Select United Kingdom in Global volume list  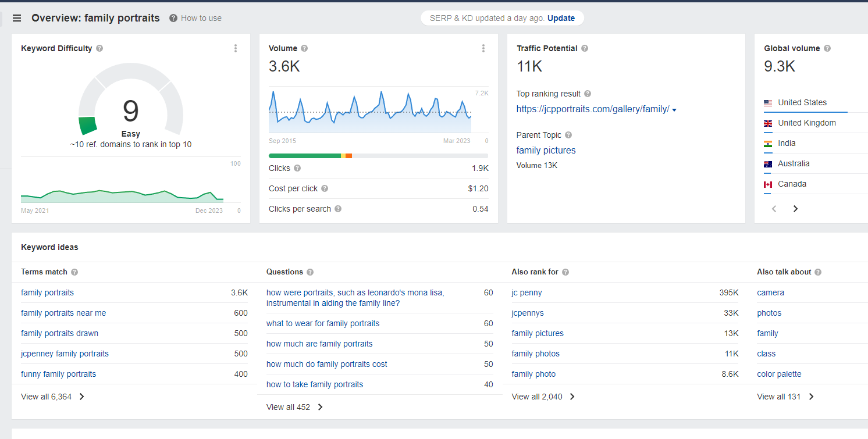[x=806, y=123]
